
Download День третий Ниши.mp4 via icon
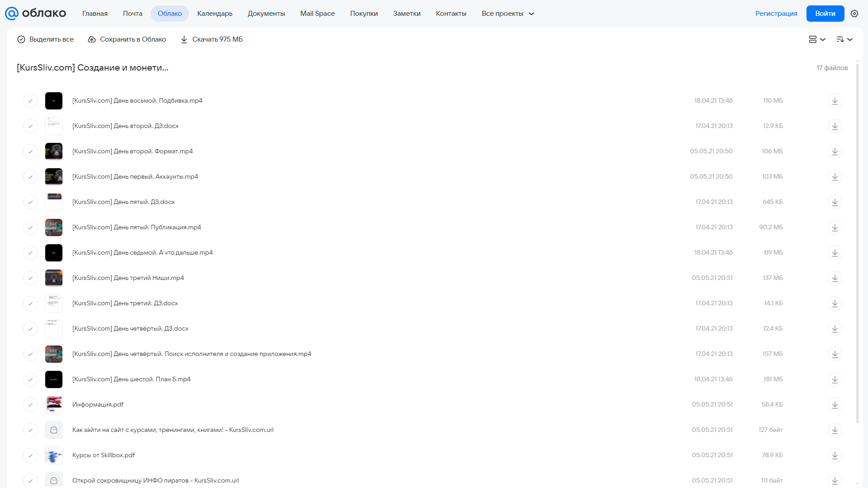(835, 278)
